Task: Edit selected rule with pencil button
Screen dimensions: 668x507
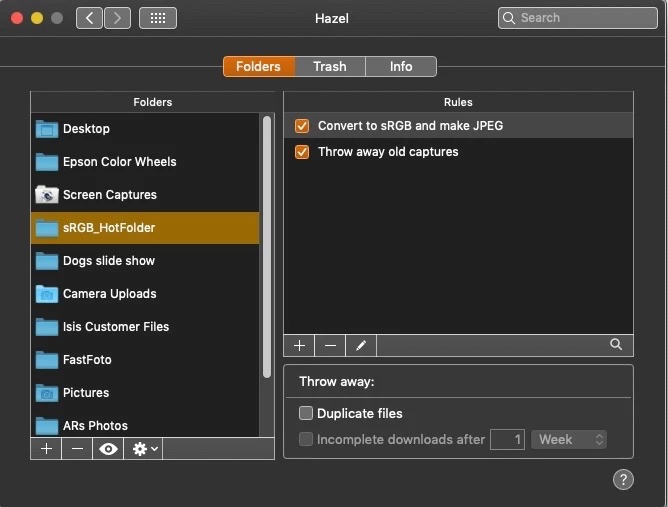Action: [361, 345]
